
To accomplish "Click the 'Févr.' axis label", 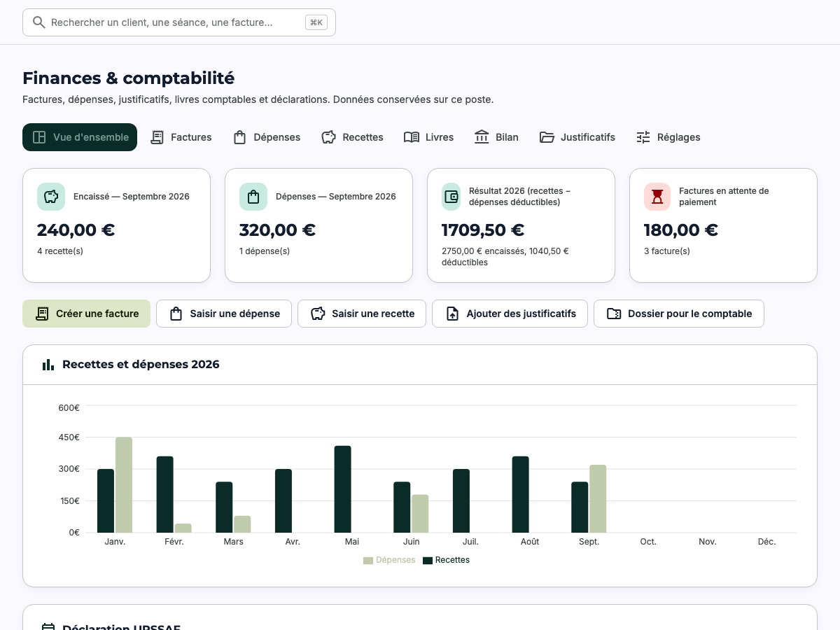I will tap(174, 542).
